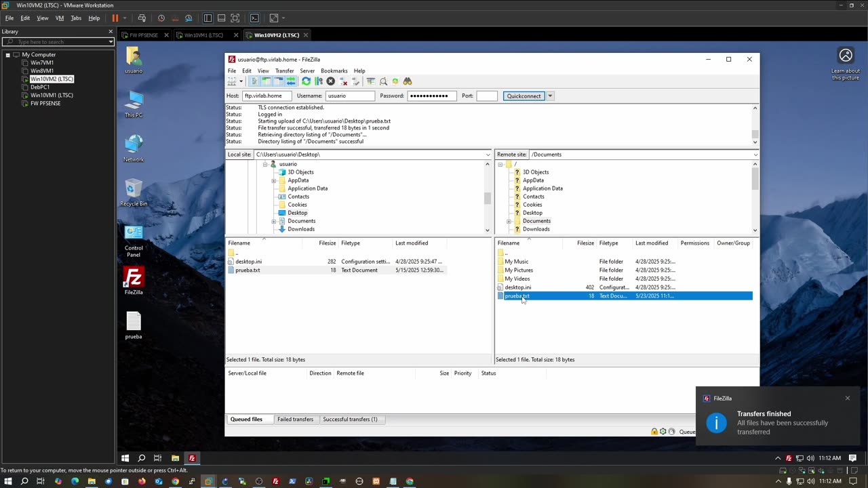Select DebPC1 in VMware Library
This screenshot has height=488, width=868.
tap(40, 87)
